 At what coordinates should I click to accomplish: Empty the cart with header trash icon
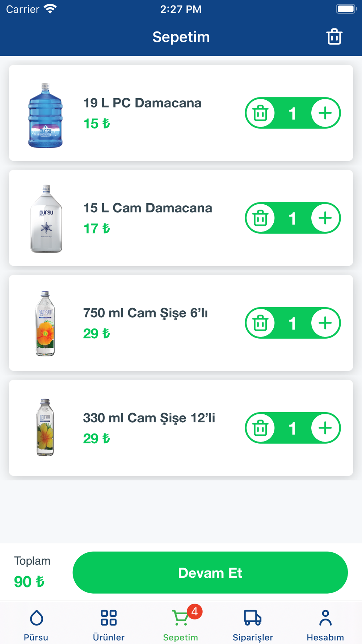click(x=334, y=37)
